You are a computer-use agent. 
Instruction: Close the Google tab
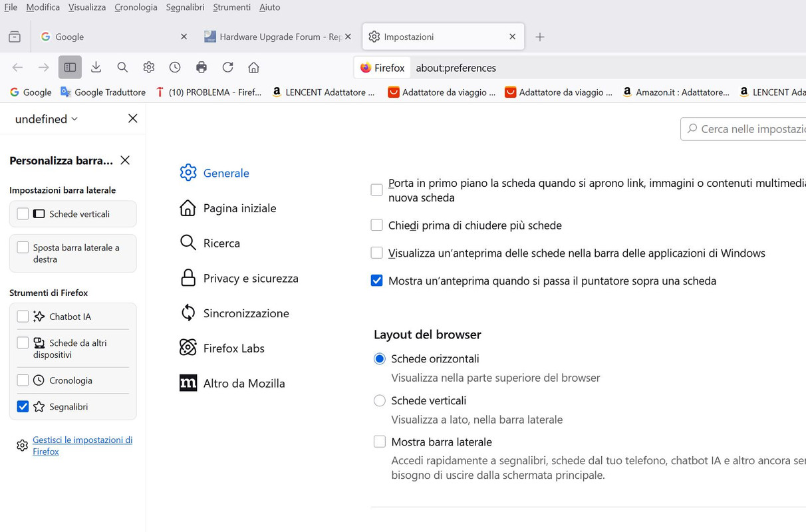pos(184,37)
